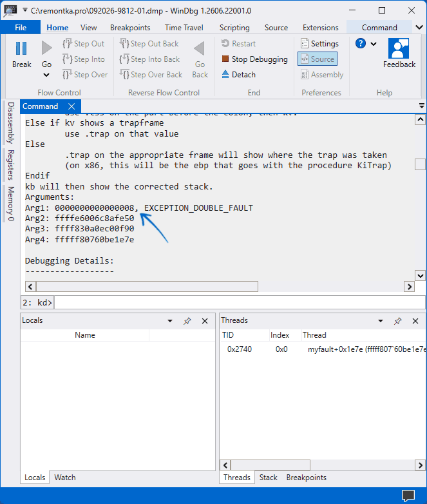The height and width of the screenshot is (504, 427).
Task: Toggle Assembly mode preference
Action: (x=322, y=75)
